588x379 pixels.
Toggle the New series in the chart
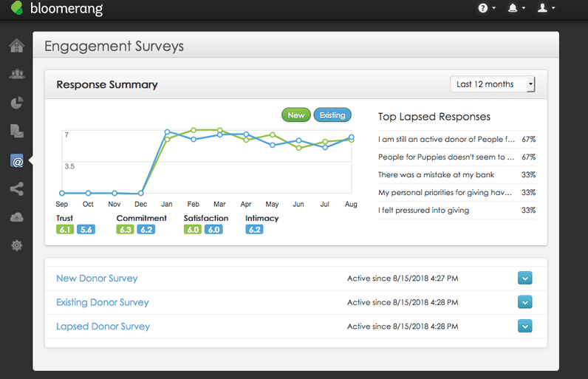(295, 115)
